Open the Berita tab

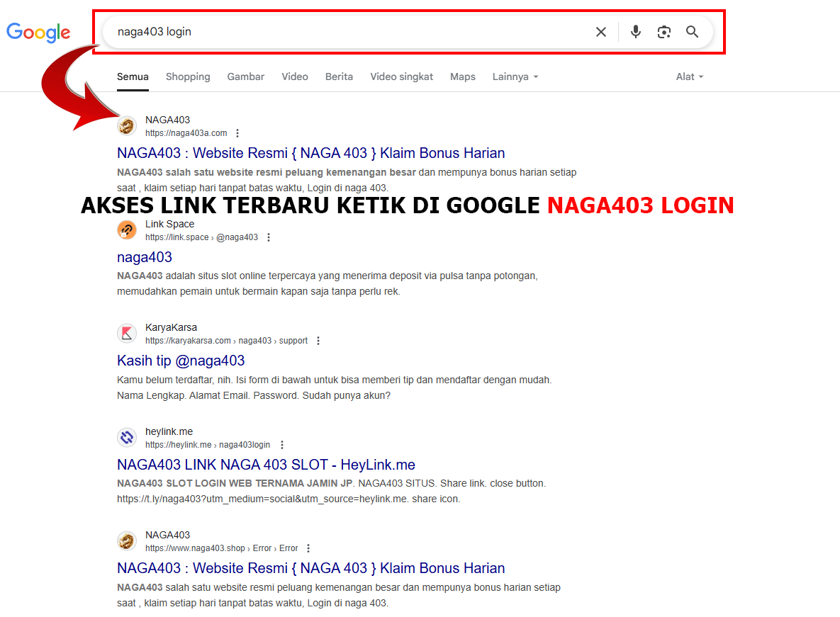point(339,77)
